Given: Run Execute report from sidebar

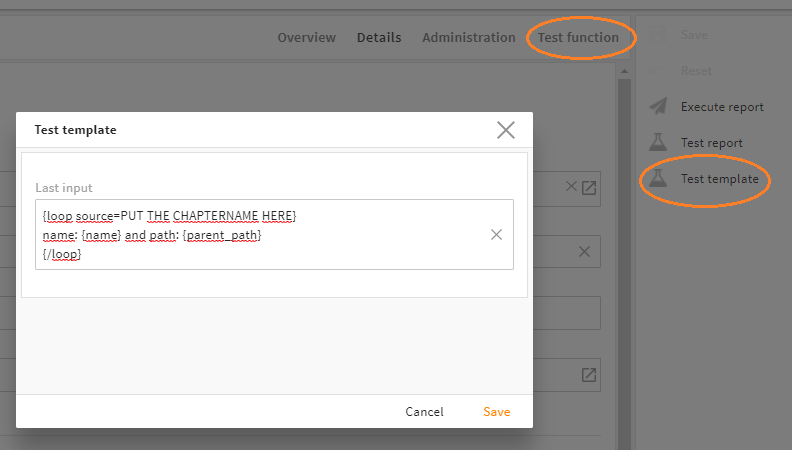Looking at the screenshot, I should (x=722, y=107).
